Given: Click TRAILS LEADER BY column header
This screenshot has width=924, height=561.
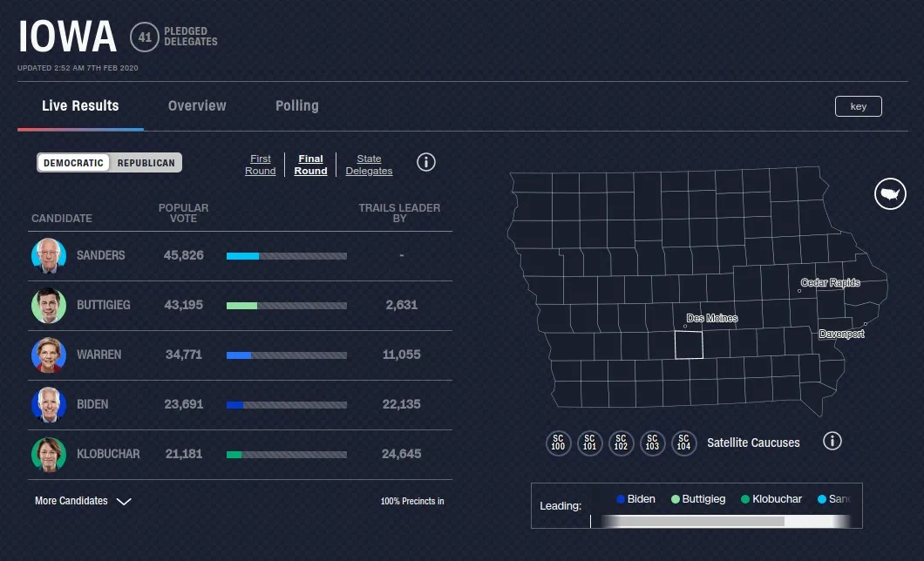Looking at the screenshot, I should tap(399, 213).
